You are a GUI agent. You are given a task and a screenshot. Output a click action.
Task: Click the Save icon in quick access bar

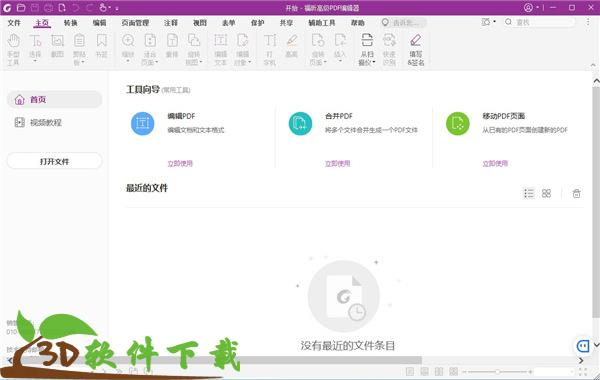pos(34,7)
